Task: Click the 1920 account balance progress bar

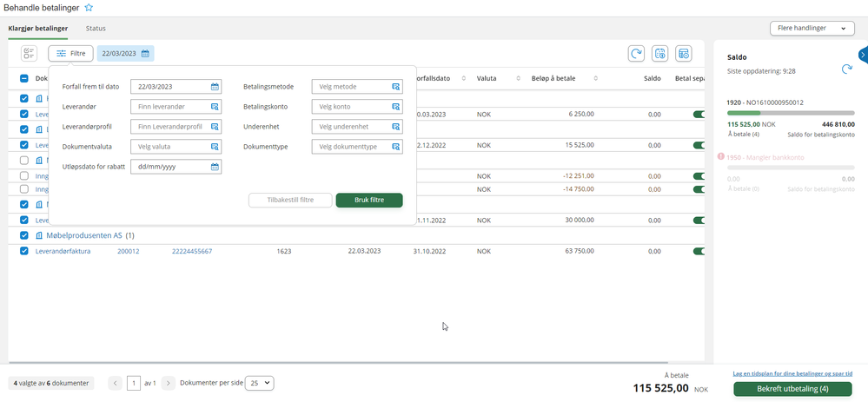Action: click(791, 113)
